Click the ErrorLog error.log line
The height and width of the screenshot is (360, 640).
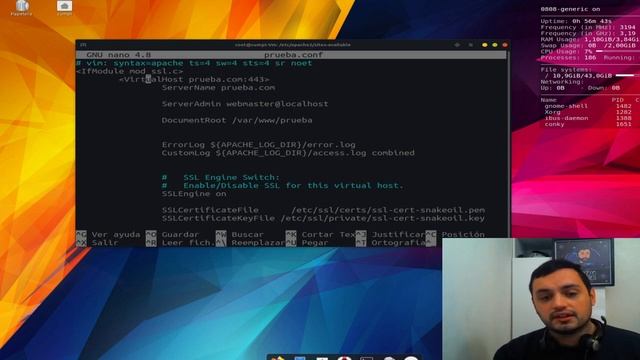259,145
